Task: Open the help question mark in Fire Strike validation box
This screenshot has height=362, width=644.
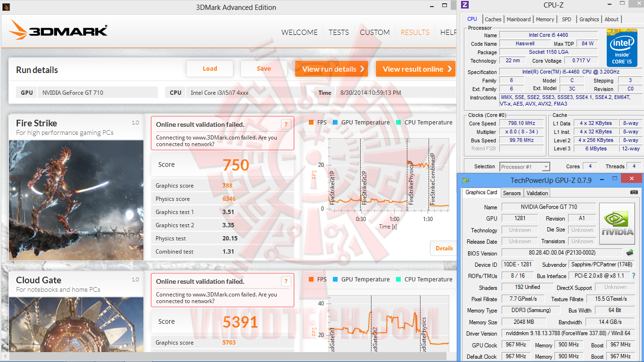Action: click(286, 124)
